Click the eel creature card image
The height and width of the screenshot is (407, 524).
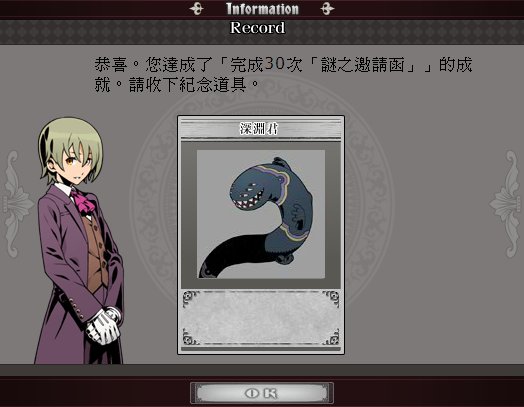click(261, 214)
